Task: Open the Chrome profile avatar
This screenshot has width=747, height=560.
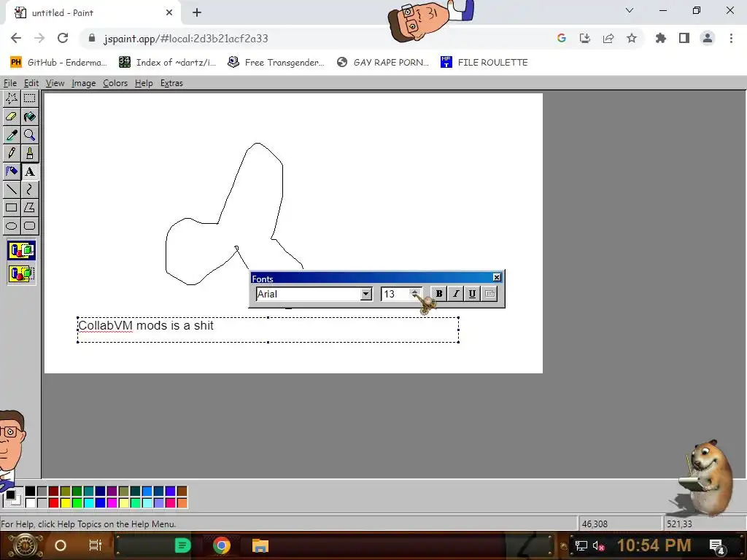Action: click(708, 38)
